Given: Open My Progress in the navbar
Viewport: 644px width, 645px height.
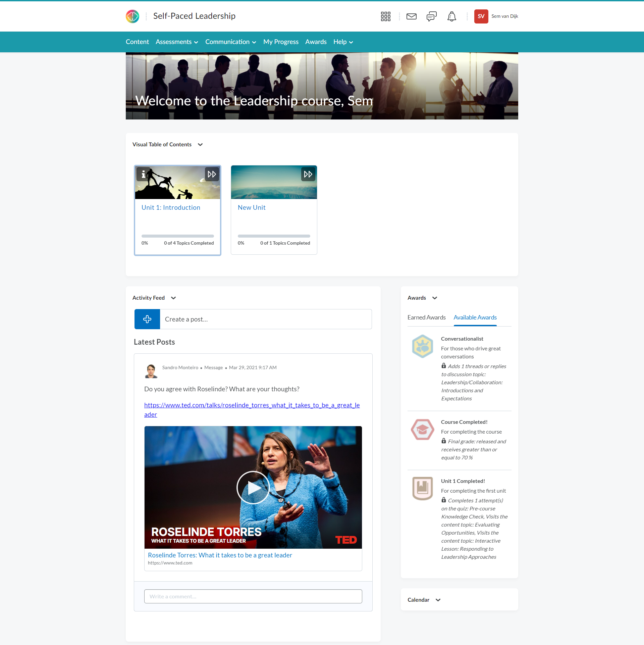Looking at the screenshot, I should (x=281, y=42).
